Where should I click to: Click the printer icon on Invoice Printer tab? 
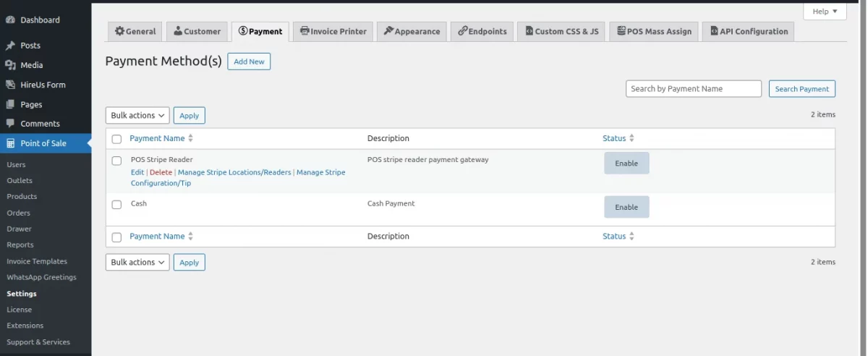(x=305, y=31)
